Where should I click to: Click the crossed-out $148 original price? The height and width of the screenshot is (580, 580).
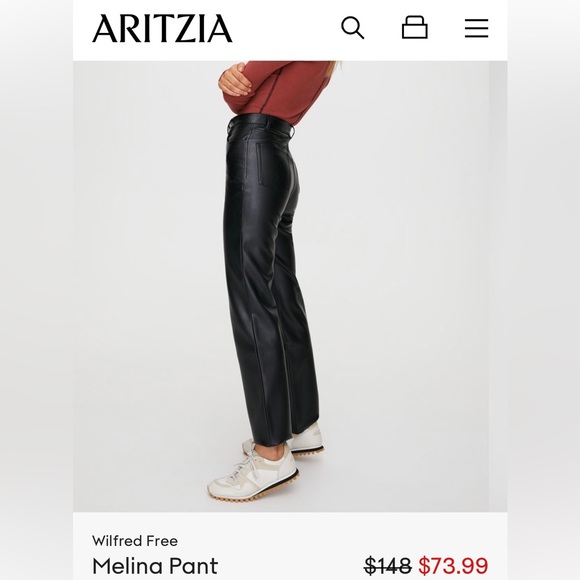click(388, 566)
